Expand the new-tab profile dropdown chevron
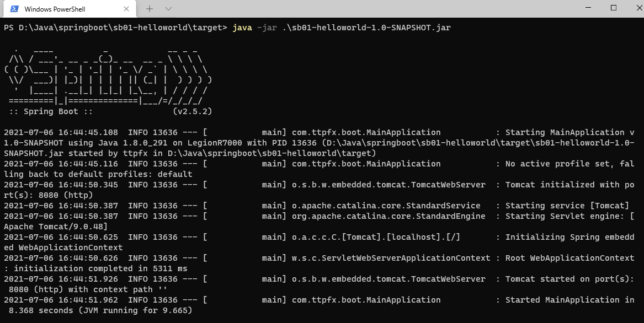 pos(168,9)
